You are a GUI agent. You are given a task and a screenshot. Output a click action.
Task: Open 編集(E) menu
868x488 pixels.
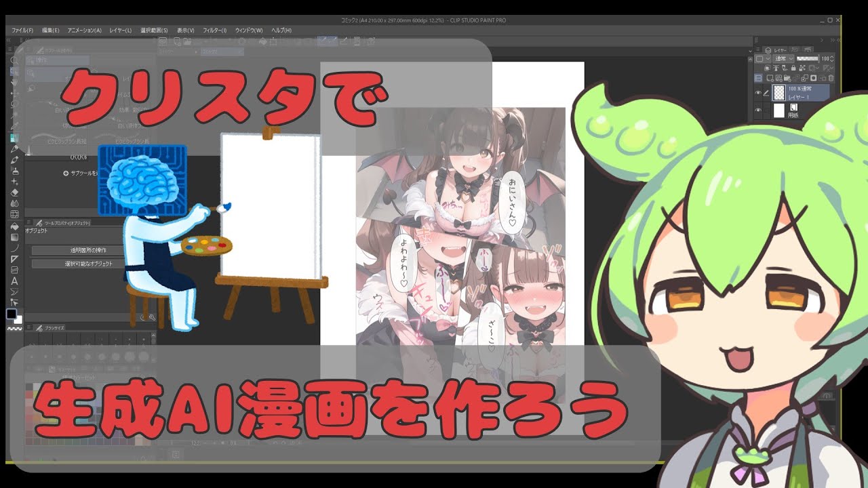point(51,30)
